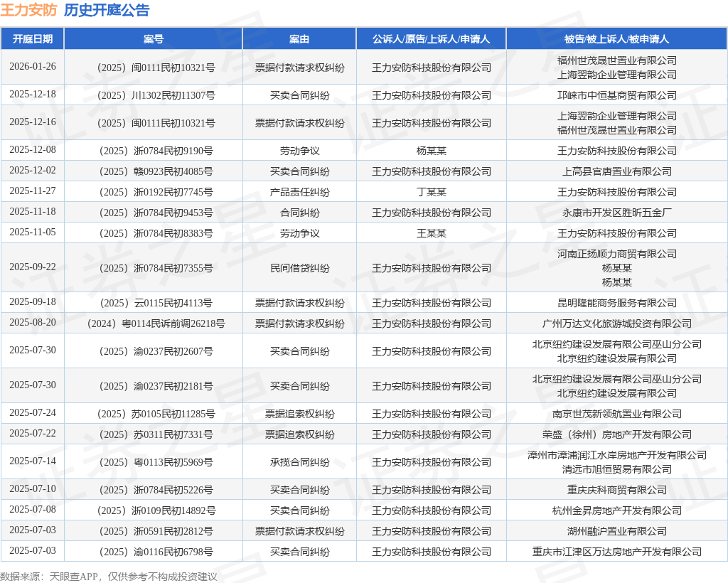The width and height of the screenshot is (728, 583).
Task: Select the 案由 column header
Action: 299,39
